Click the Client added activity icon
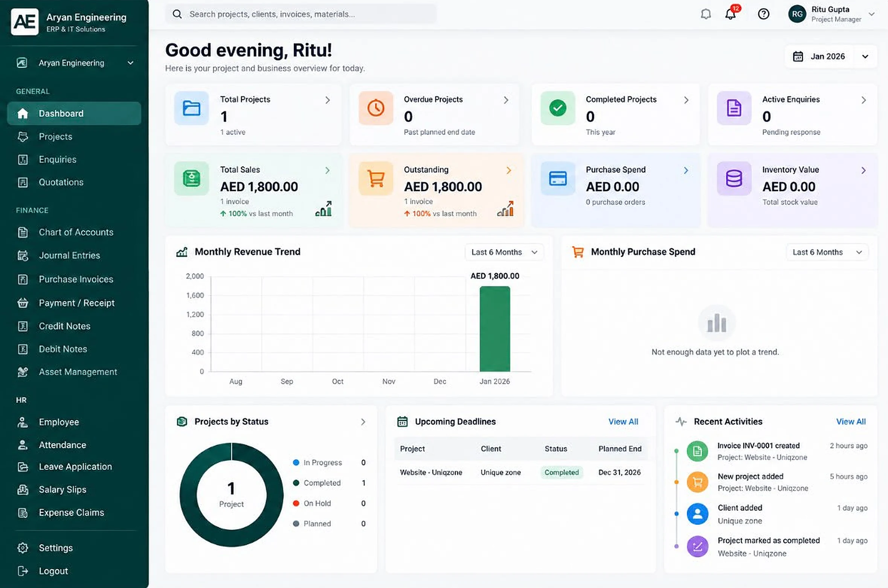This screenshot has width=888, height=588. pos(697,514)
